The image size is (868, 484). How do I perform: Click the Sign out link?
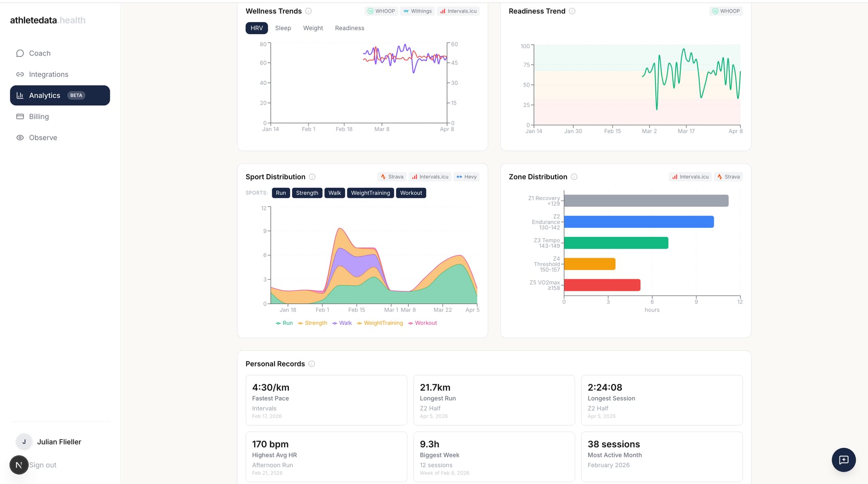pyautogui.click(x=43, y=465)
